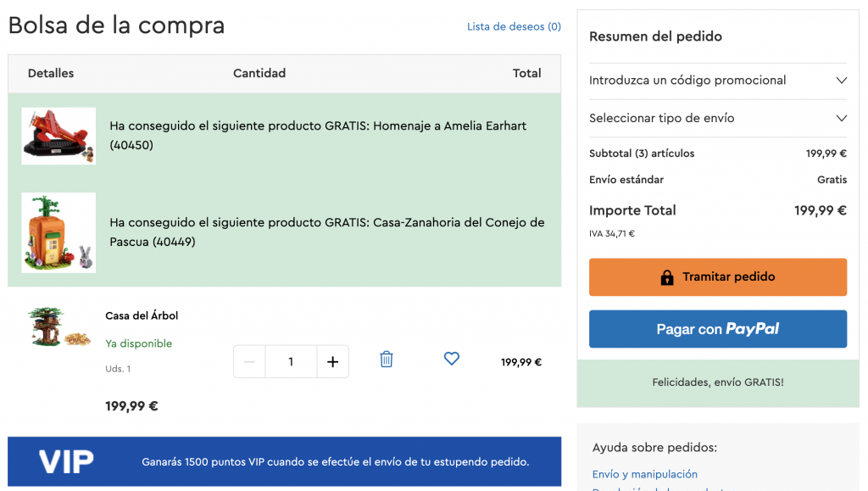Decrease quantity with minus button
Image resolution: width=868 pixels, height=491 pixels.
tap(249, 362)
